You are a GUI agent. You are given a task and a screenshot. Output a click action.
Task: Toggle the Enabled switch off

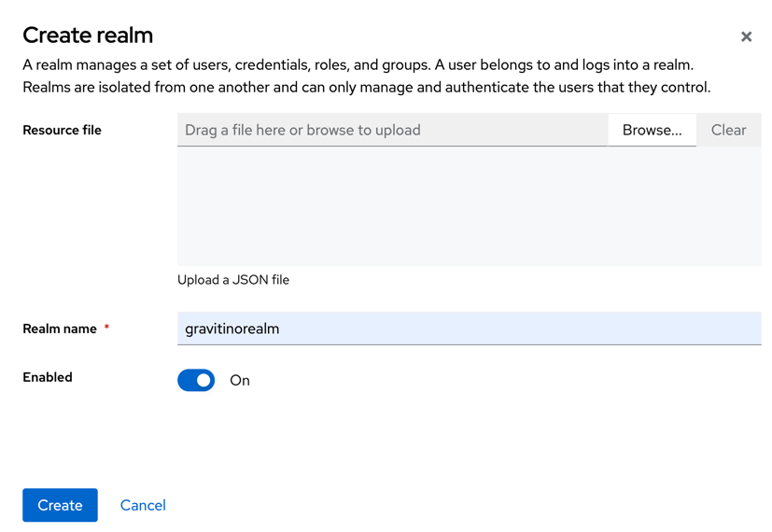coord(196,380)
